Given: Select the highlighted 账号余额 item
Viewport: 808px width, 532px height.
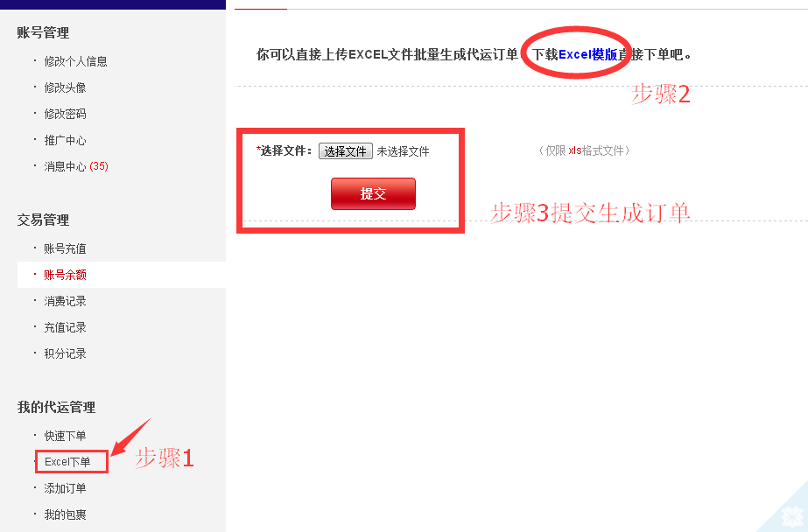Looking at the screenshot, I should click(65, 275).
